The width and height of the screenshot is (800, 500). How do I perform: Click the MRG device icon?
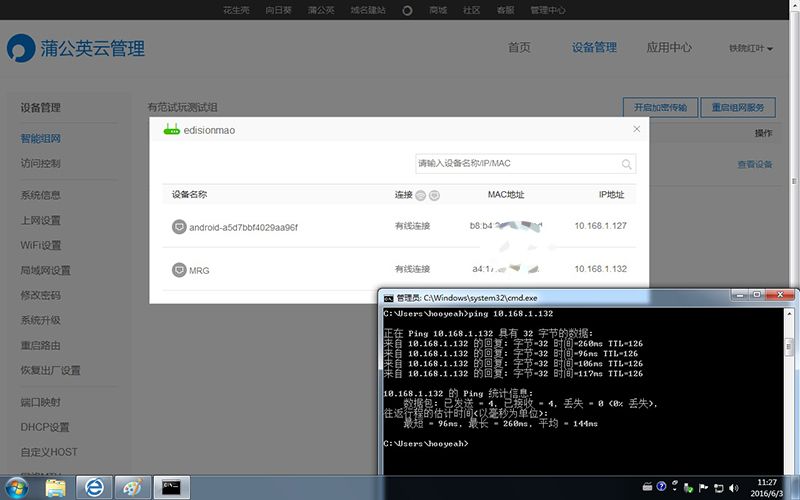tap(179, 270)
